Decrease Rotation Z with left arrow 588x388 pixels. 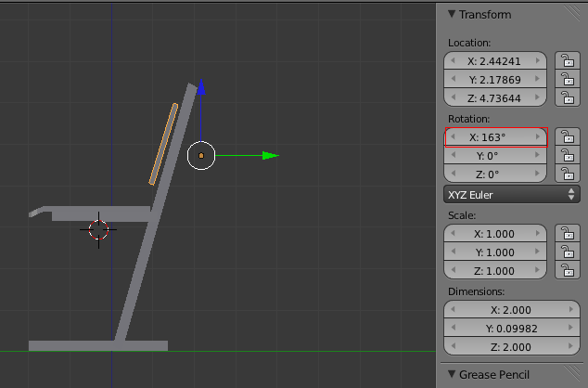pyautogui.click(x=453, y=175)
